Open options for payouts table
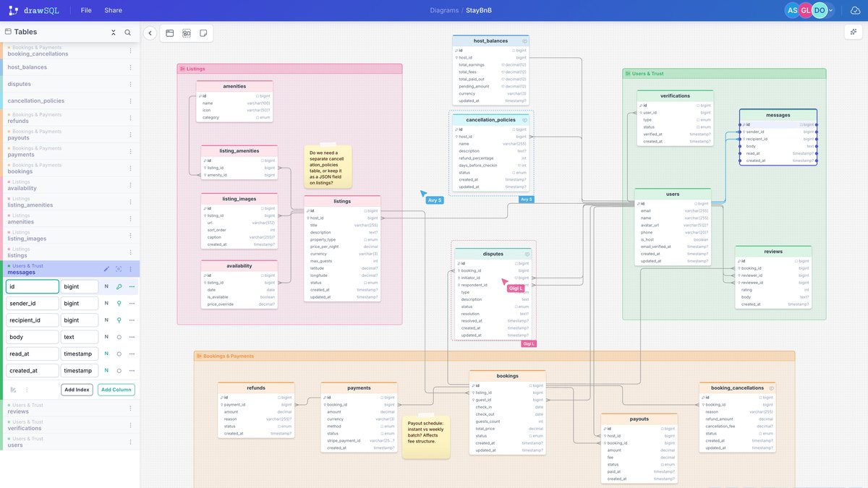Screen dimensions: 868x488 130,134
